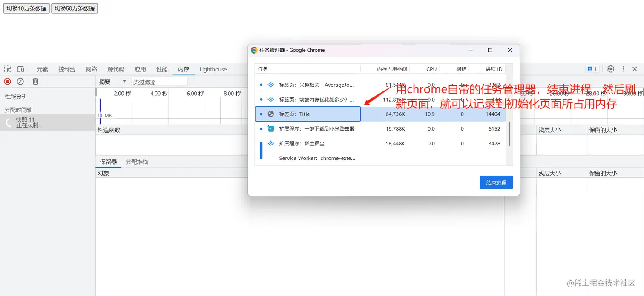
Task: Select the 扩展程序：稀土掘金 task row
Action: (x=380, y=143)
